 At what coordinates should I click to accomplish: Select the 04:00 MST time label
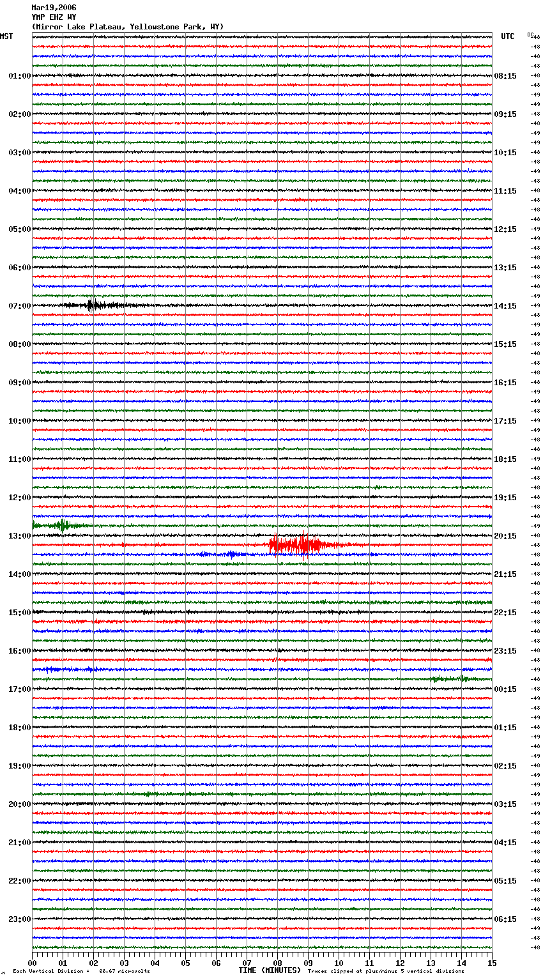coord(20,191)
